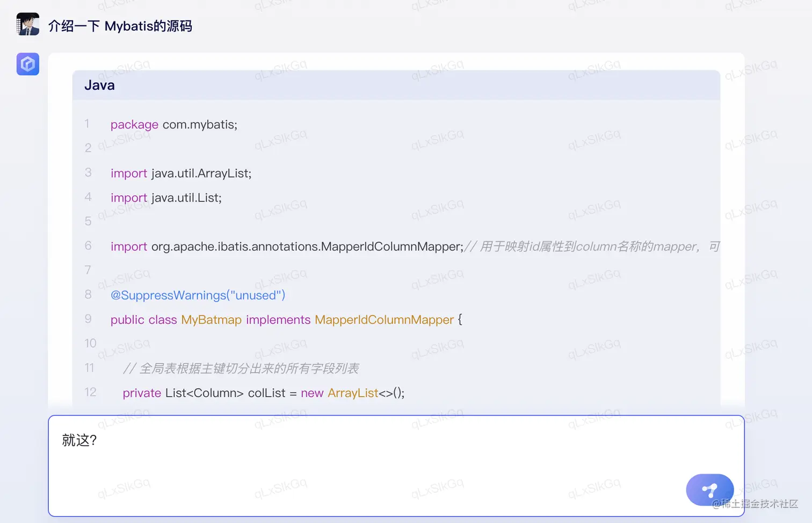This screenshot has height=523, width=812.
Task: Click the line import java.util.ArrayList;
Action: point(181,173)
